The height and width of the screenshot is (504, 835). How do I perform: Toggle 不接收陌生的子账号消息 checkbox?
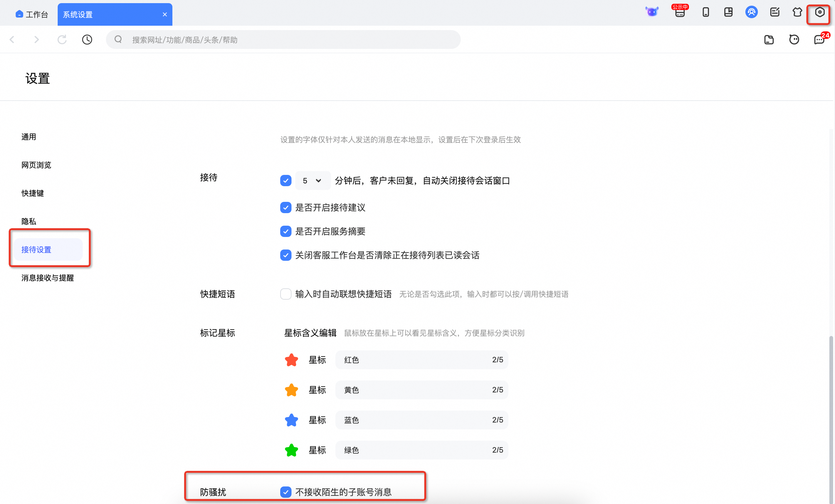click(x=286, y=492)
